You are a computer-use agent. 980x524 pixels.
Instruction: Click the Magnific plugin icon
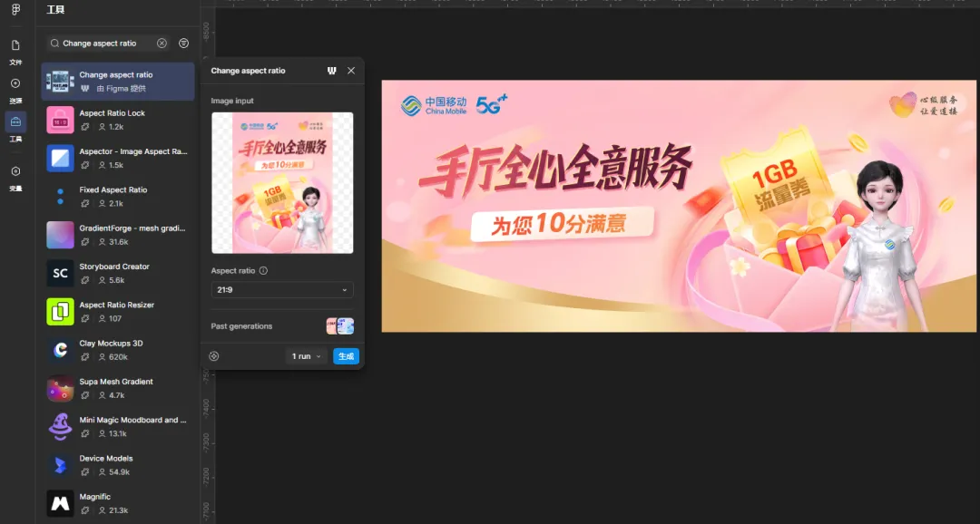pyautogui.click(x=60, y=503)
